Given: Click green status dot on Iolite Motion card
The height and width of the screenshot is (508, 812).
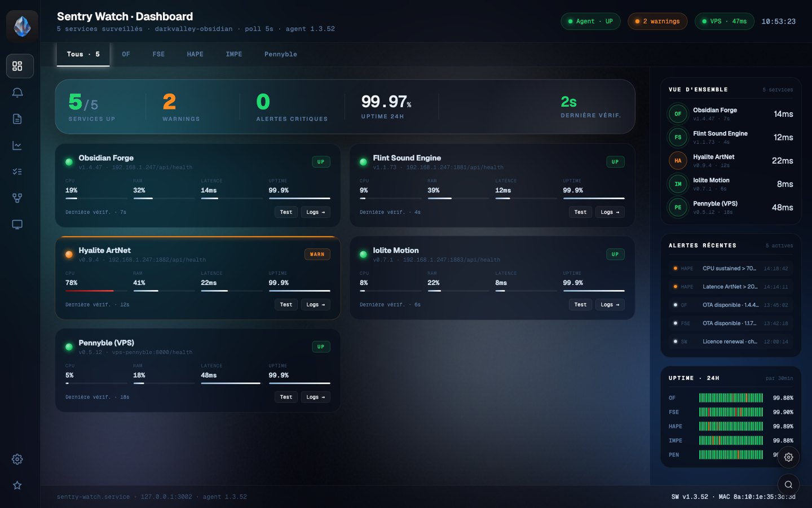Looking at the screenshot, I should tap(363, 255).
